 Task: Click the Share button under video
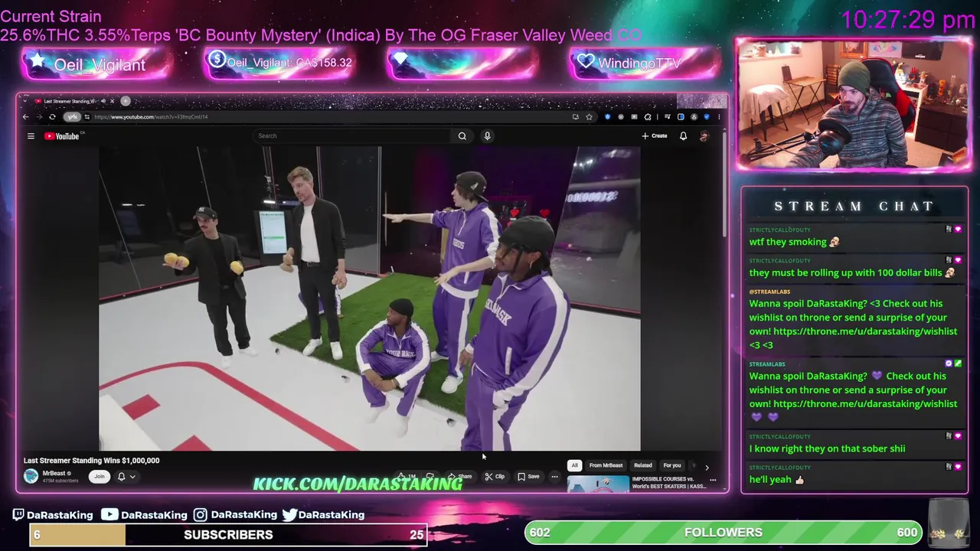460,477
